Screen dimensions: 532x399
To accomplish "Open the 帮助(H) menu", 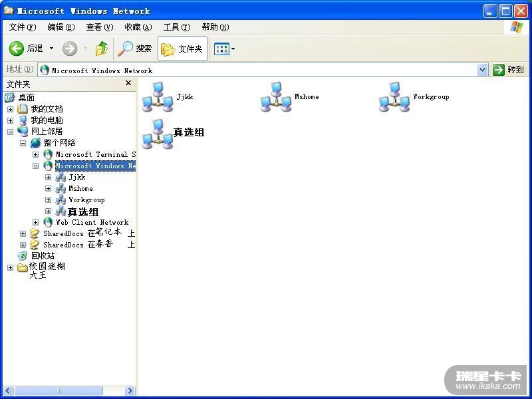I will click(215, 27).
